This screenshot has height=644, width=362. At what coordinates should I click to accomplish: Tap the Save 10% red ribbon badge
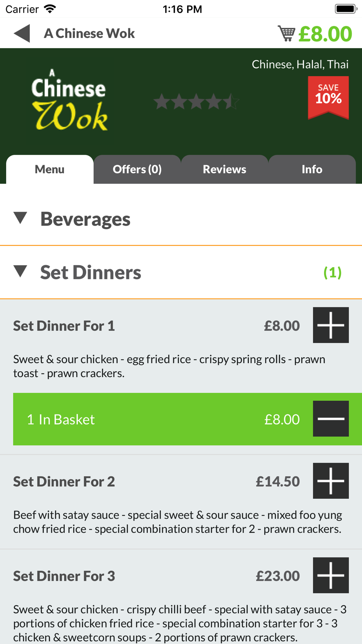pos(328,97)
